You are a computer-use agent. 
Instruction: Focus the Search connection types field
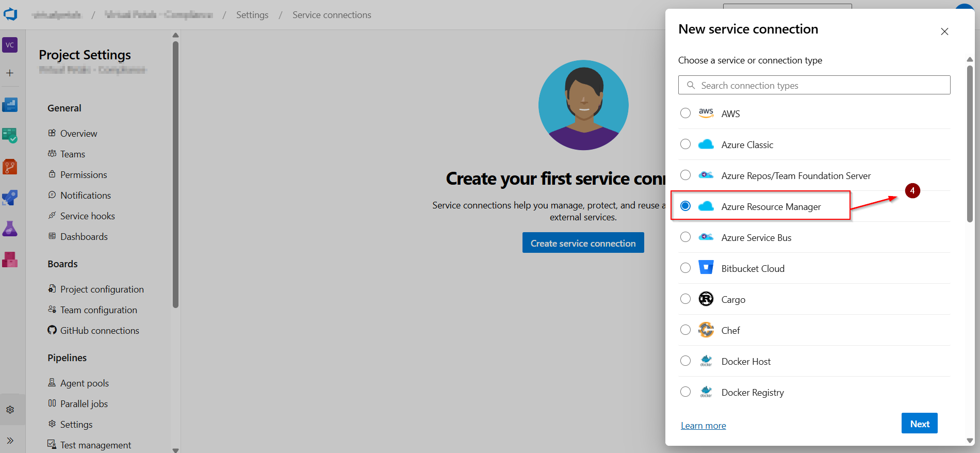[814, 85]
